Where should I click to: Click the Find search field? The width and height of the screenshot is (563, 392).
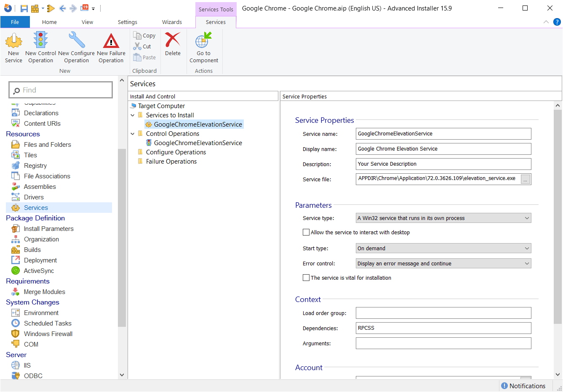point(61,90)
